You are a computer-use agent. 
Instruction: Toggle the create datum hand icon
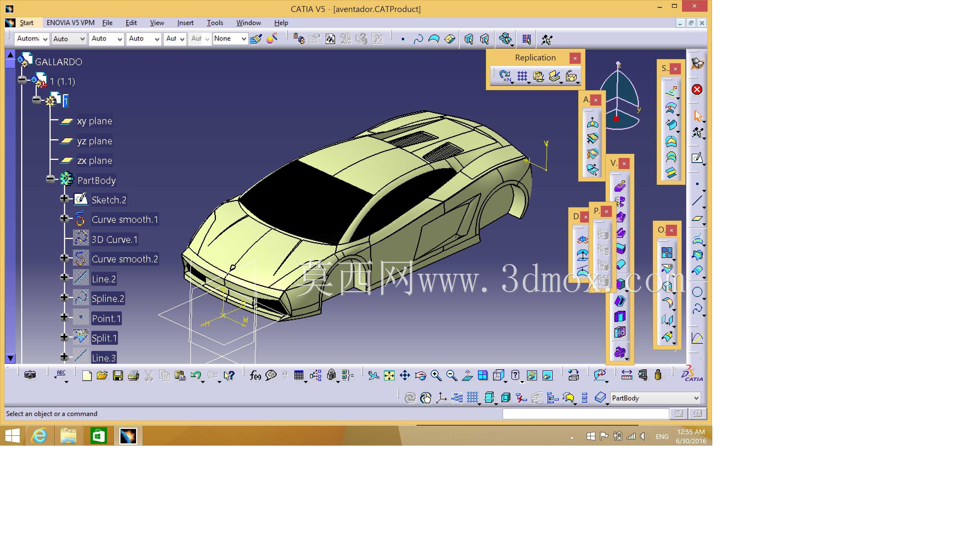425,398
